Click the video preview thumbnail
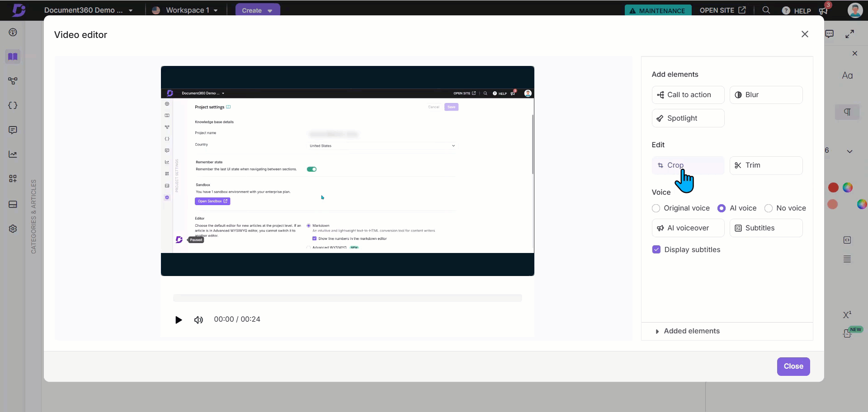Viewport: 868px width, 412px height. (x=347, y=171)
